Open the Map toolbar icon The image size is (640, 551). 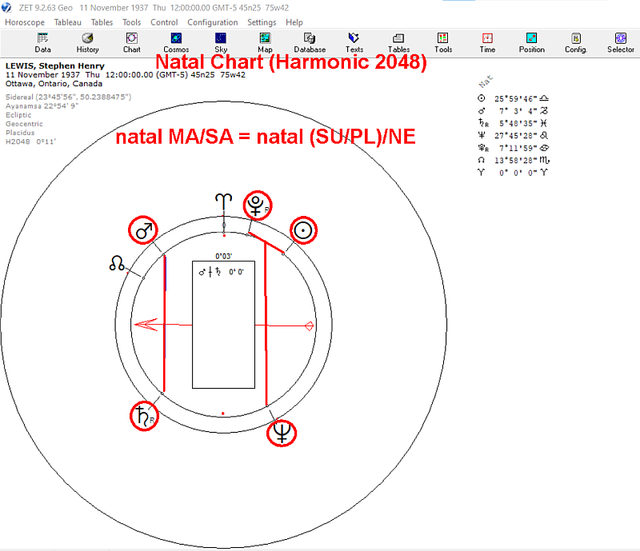[265, 43]
